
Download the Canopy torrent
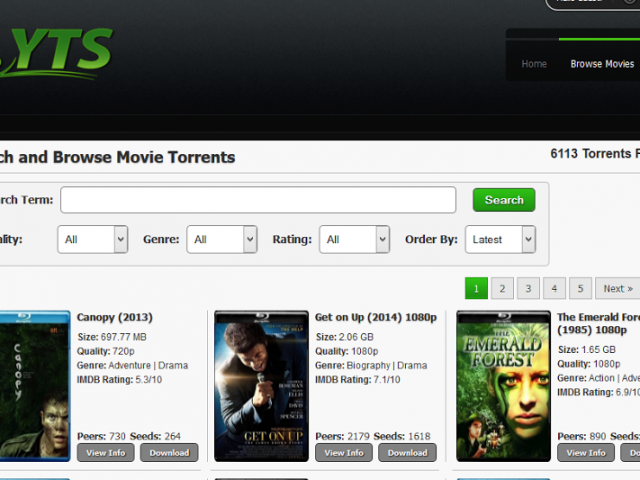coord(169,453)
